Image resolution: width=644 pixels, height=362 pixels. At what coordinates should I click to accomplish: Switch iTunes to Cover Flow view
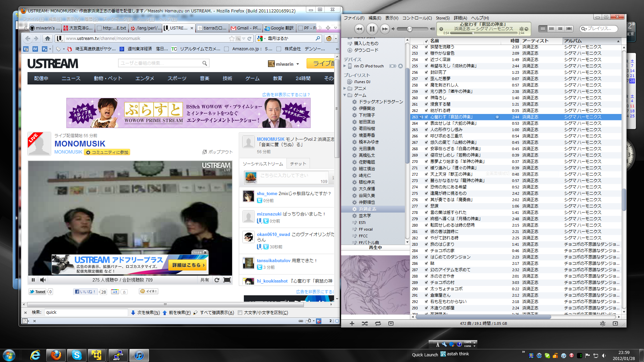tap(569, 29)
